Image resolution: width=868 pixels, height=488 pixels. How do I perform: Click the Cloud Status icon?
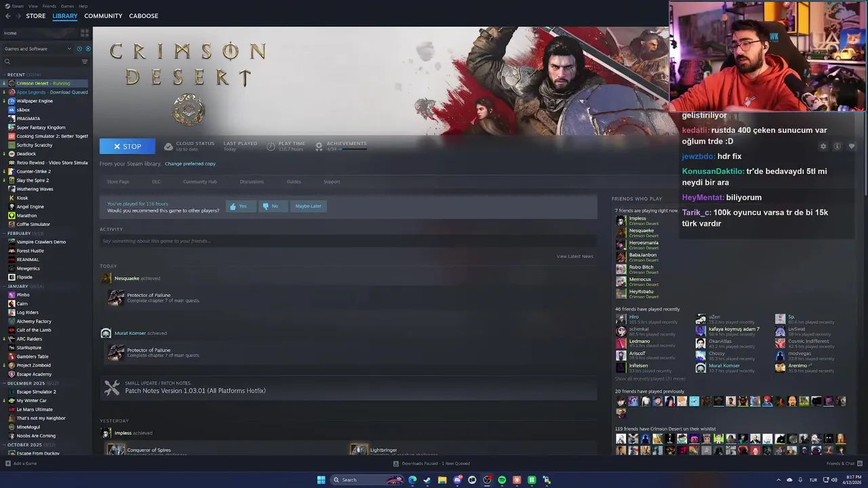pyautogui.click(x=169, y=146)
